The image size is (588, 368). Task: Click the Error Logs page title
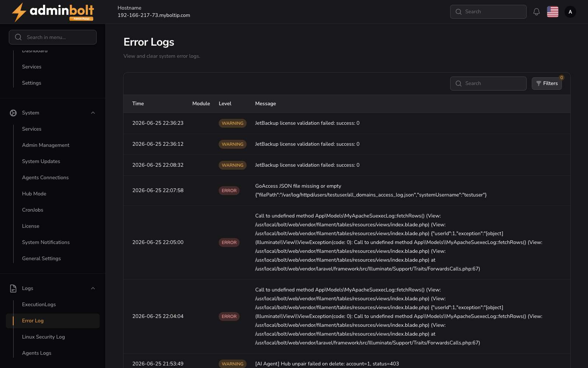point(149,42)
